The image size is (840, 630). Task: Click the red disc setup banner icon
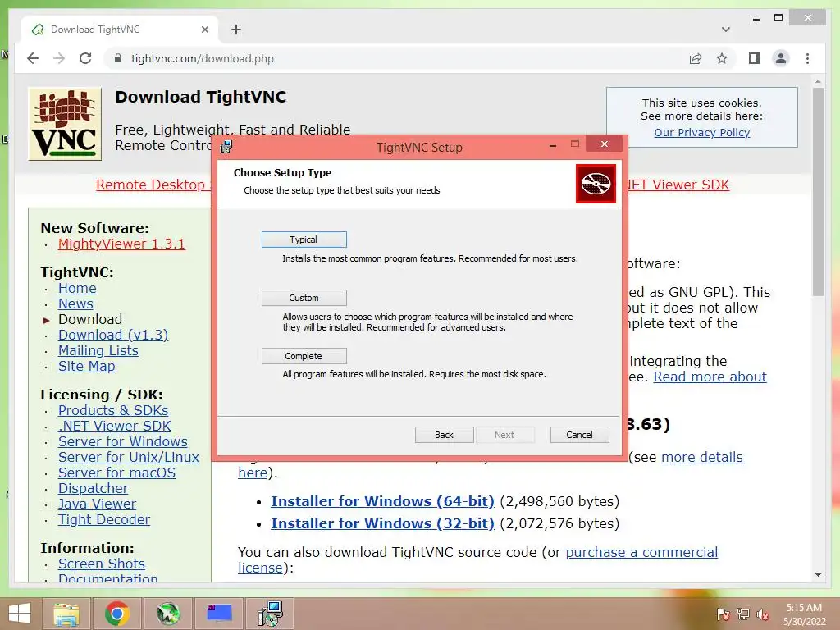(596, 184)
